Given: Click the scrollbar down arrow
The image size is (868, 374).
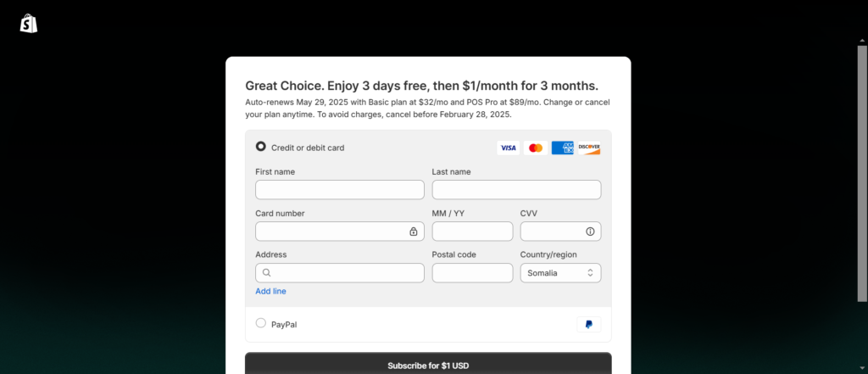Looking at the screenshot, I should pyautogui.click(x=862, y=367).
